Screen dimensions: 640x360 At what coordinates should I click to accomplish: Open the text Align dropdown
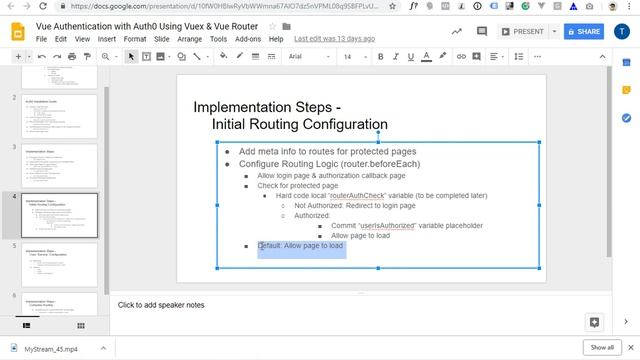click(497, 57)
